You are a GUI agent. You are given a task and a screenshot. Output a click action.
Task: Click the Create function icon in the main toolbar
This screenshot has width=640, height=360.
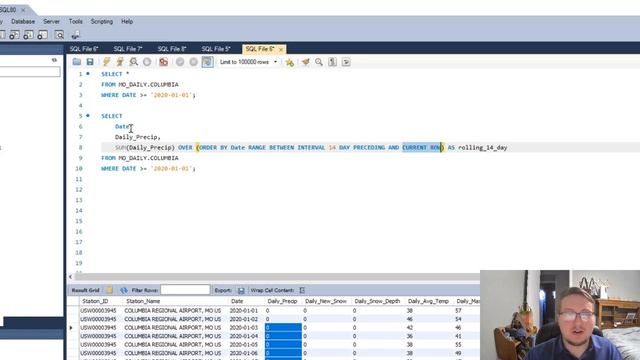coord(42,35)
